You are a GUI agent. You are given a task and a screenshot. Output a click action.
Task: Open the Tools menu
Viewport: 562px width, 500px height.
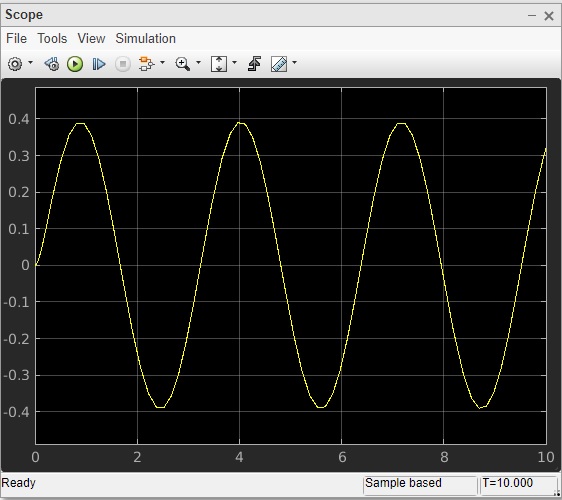52,38
